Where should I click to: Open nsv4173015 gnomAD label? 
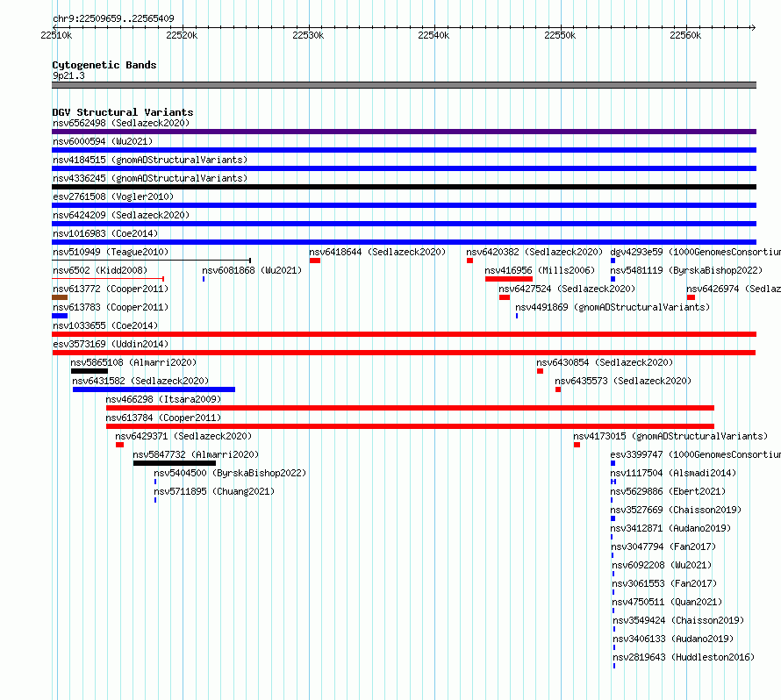coord(670,436)
